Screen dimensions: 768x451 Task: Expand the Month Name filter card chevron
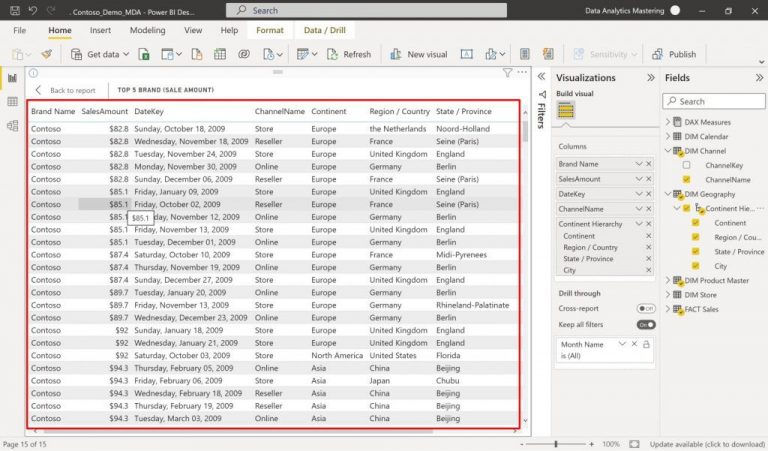(x=622, y=344)
